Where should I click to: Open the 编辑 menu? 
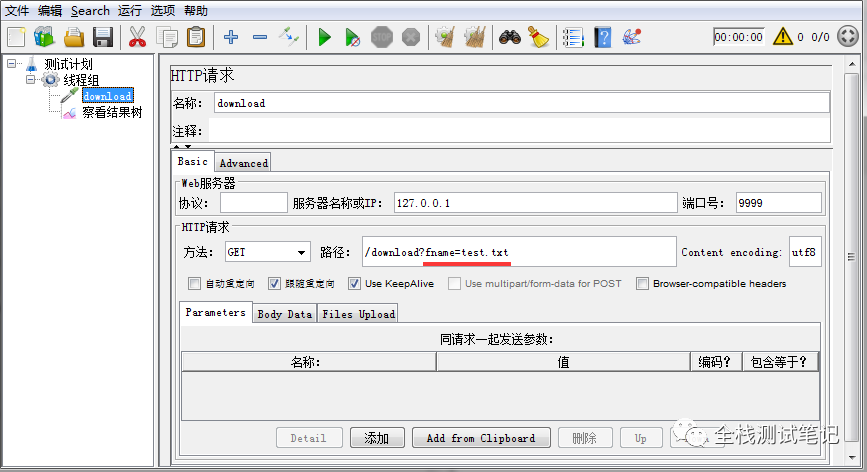pos(50,11)
